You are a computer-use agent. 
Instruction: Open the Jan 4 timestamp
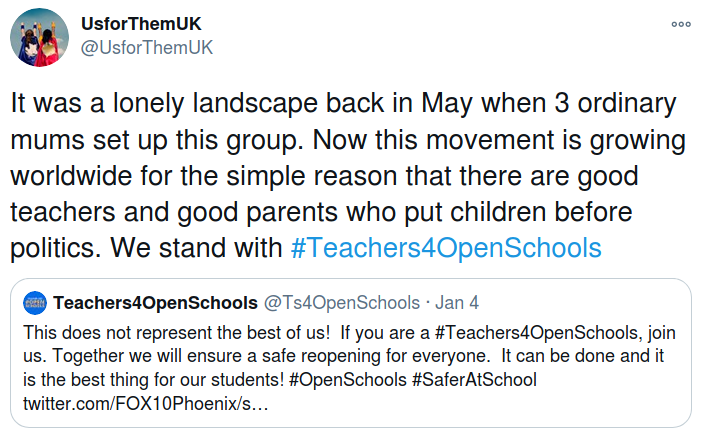pyautogui.click(x=457, y=303)
